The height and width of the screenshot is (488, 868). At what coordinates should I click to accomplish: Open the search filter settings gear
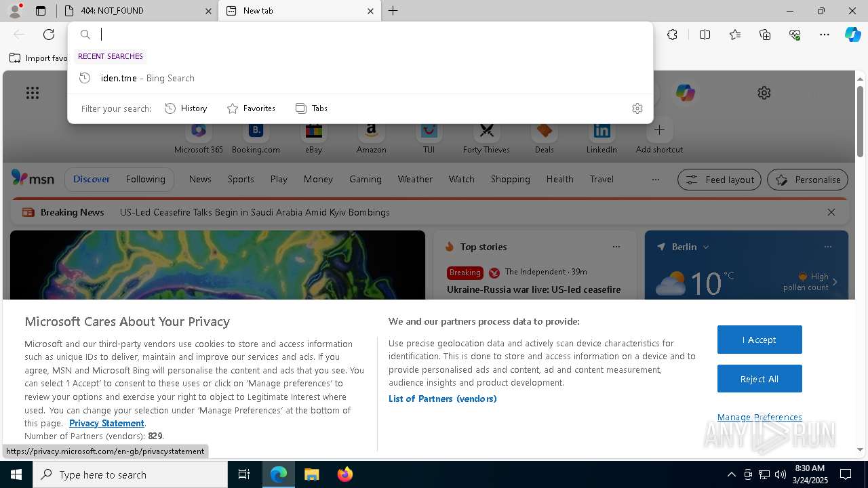pyautogui.click(x=637, y=108)
